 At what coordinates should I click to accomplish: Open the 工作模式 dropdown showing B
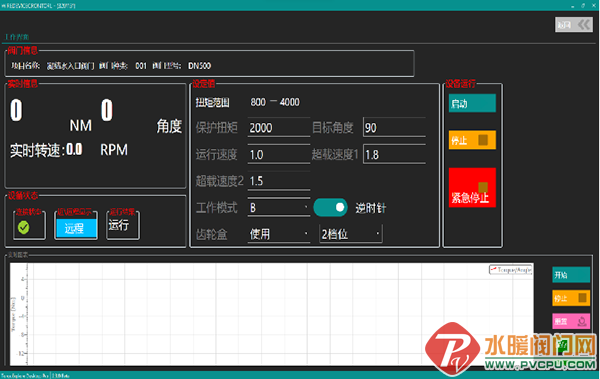click(x=279, y=208)
